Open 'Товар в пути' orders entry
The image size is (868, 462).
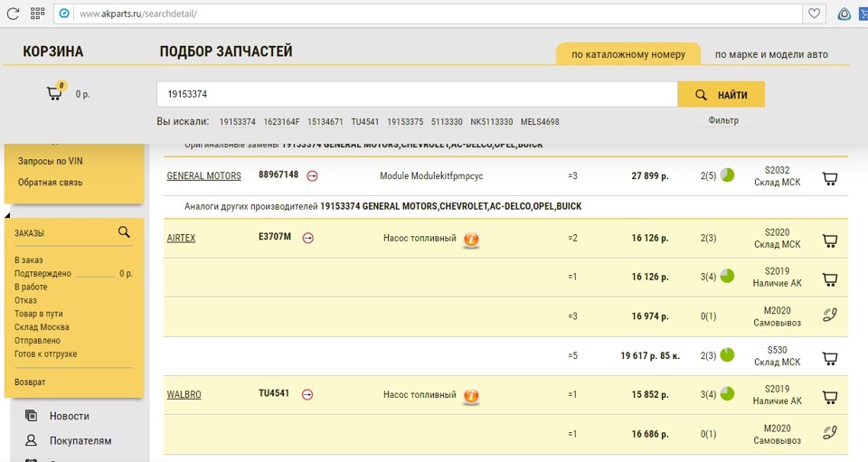click(x=39, y=313)
